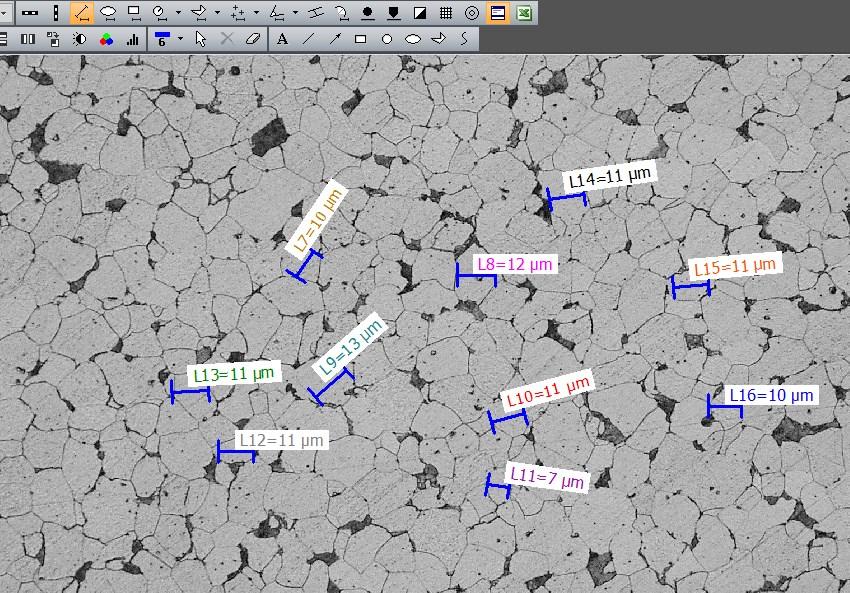
Task: Open the line width and color dropdown
Action: tap(181, 39)
